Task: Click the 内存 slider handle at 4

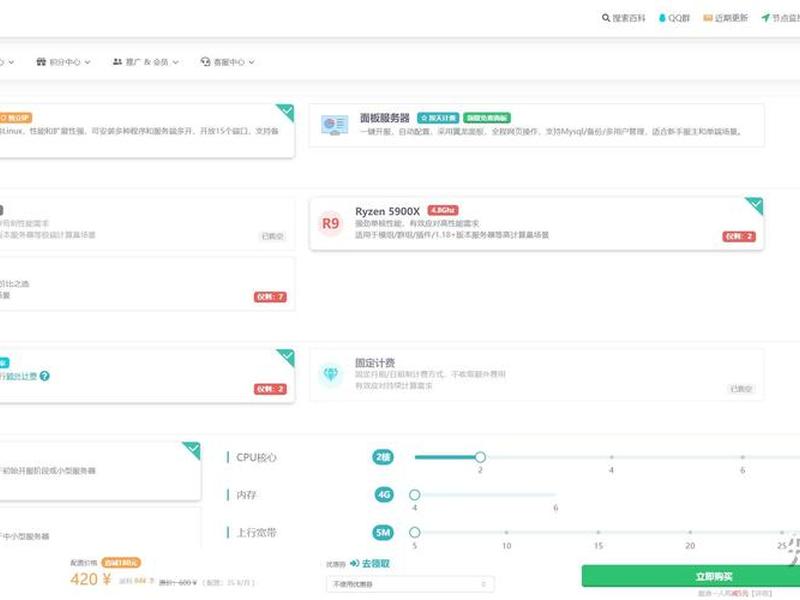Action: pyautogui.click(x=415, y=495)
